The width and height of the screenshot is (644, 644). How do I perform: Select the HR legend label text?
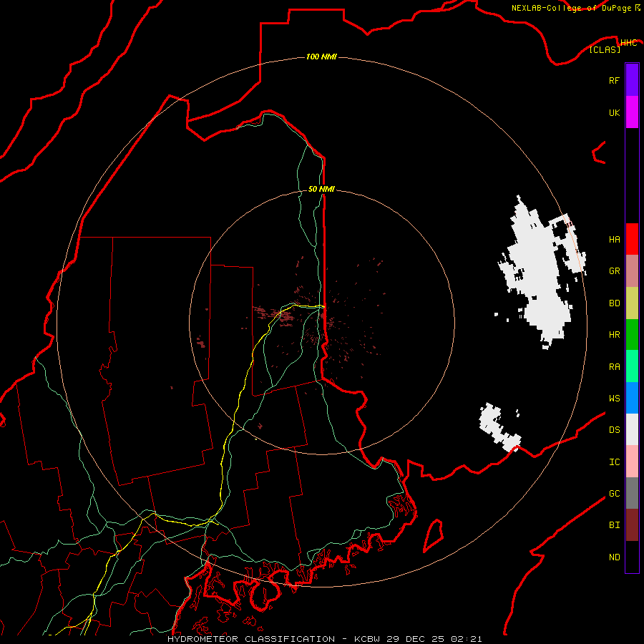point(614,335)
